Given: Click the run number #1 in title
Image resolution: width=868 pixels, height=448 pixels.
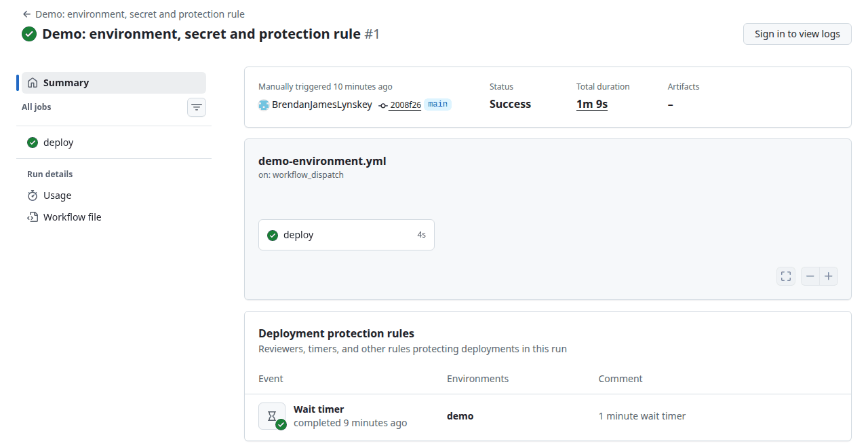Looking at the screenshot, I should coord(372,34).
